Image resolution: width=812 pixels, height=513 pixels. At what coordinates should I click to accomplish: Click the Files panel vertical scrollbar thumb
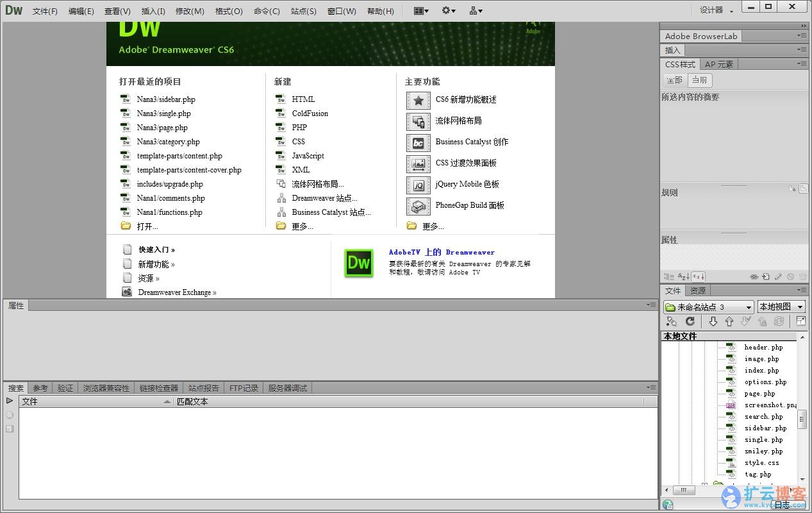pos(802,420)
